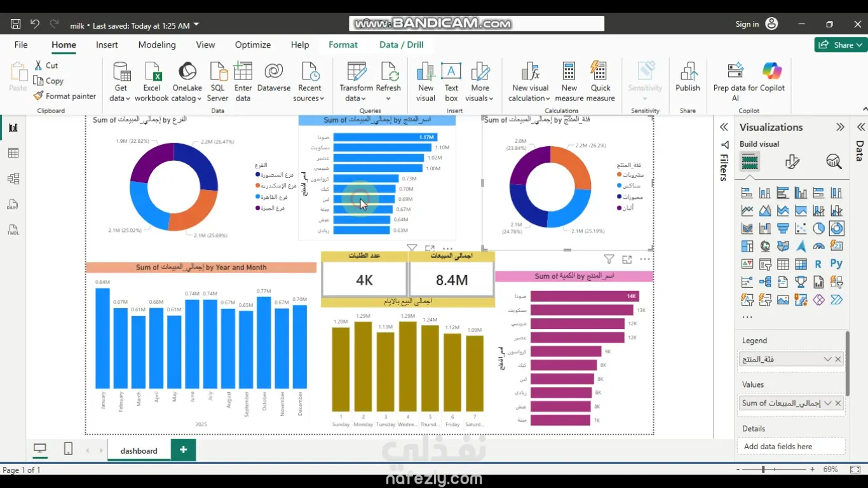Open more options for the pink bar chart
Viewport: 868px width, 488px height.
click(645, 259)
